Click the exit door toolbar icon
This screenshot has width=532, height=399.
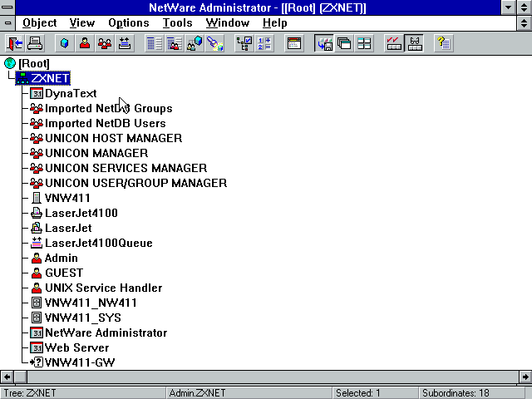15,43
